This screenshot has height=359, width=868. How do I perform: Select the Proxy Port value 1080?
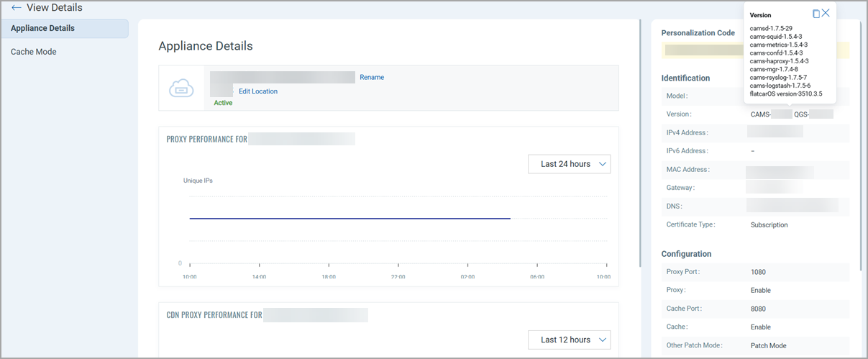(758, 272)
